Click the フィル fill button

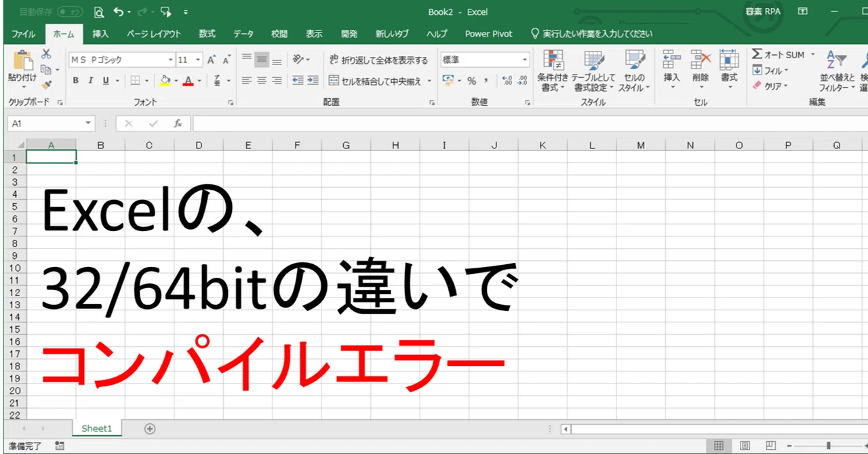tap(770, 70)
